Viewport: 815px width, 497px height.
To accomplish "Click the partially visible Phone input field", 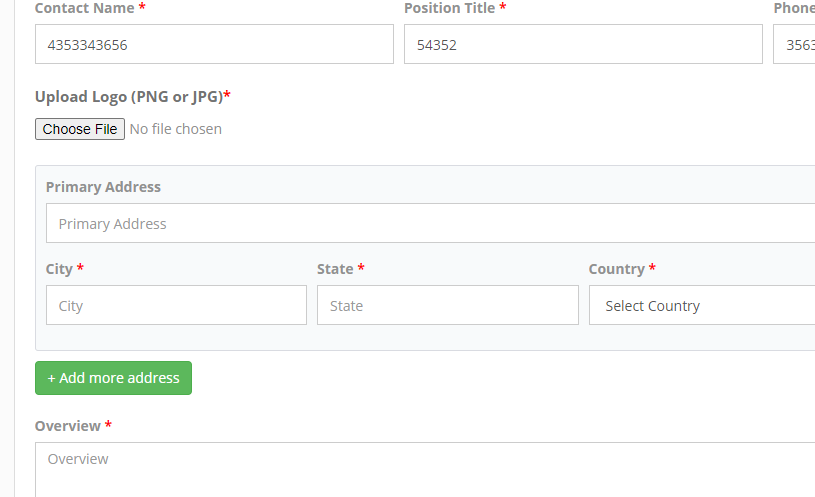I will point(794,44).
